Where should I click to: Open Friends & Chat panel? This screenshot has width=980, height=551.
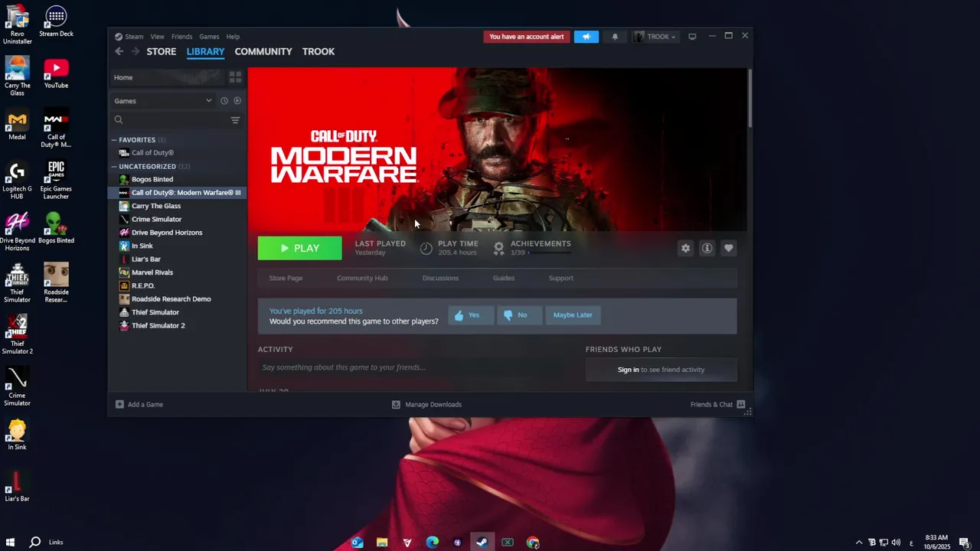coord(717,404)
